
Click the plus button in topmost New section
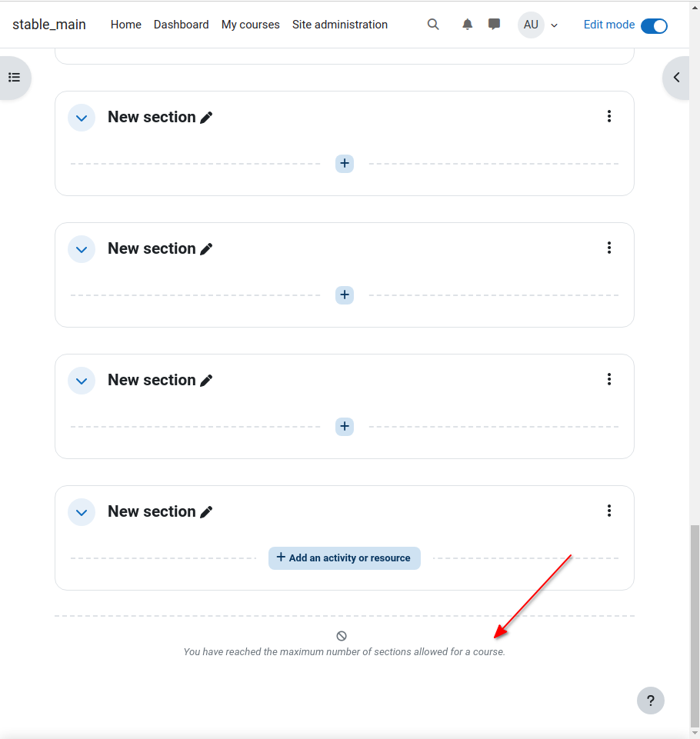click(345, 164)
